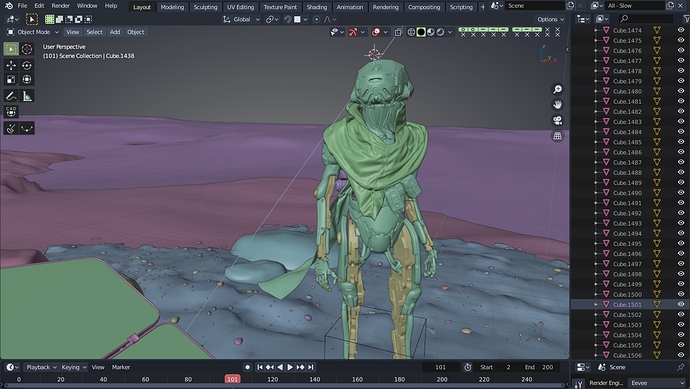Open the viewport Add menu
Viewport: 690px width, 389px height.
(x=115, y=32)
